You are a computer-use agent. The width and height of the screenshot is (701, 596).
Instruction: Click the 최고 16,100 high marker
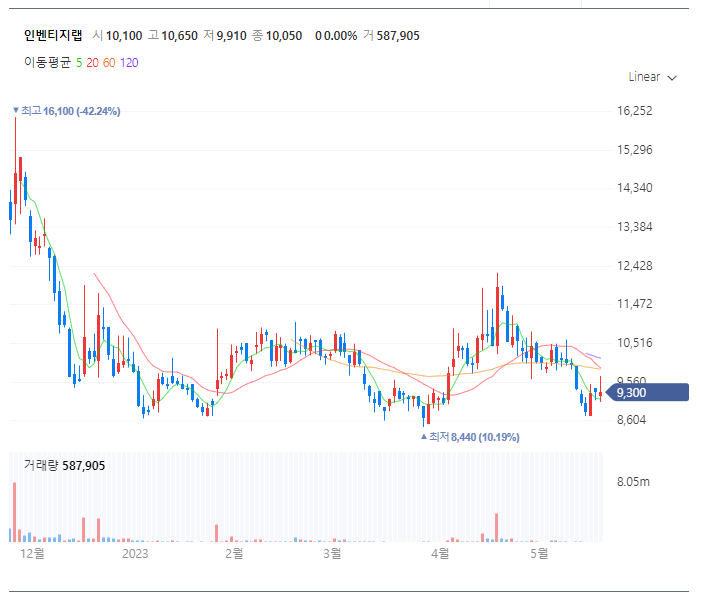coord(67,111)
